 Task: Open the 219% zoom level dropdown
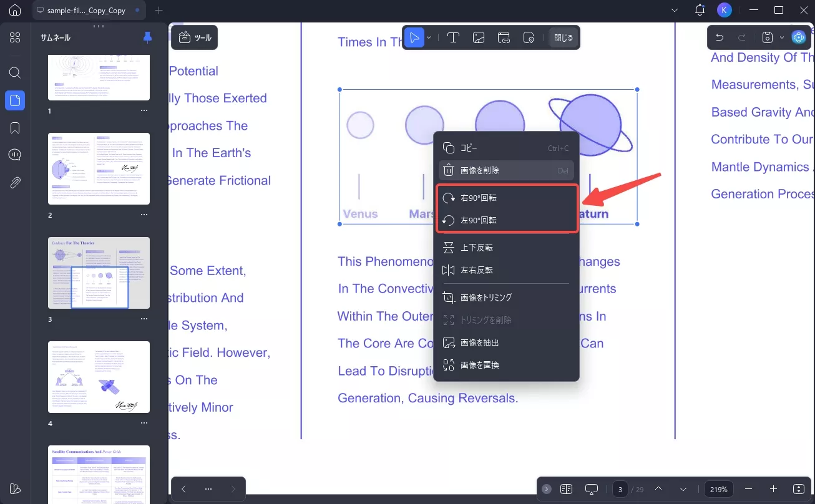pyautogui.click(x=718, y=489)
